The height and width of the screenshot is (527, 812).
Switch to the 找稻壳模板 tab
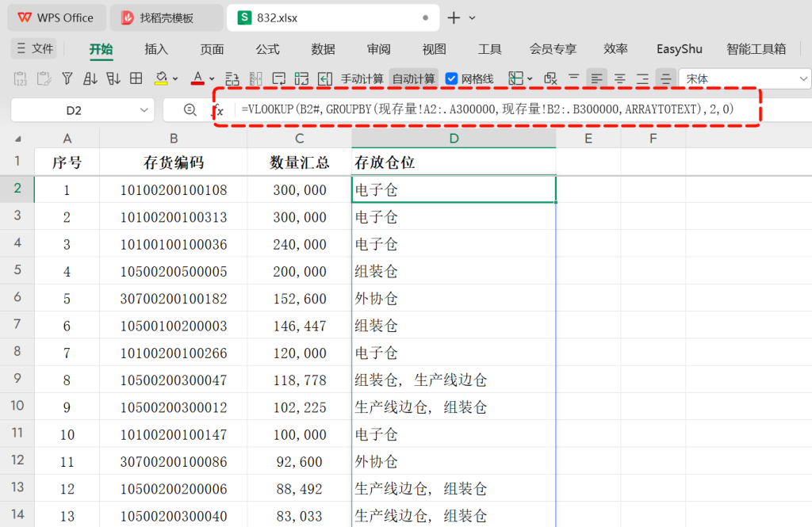(166, 17)
